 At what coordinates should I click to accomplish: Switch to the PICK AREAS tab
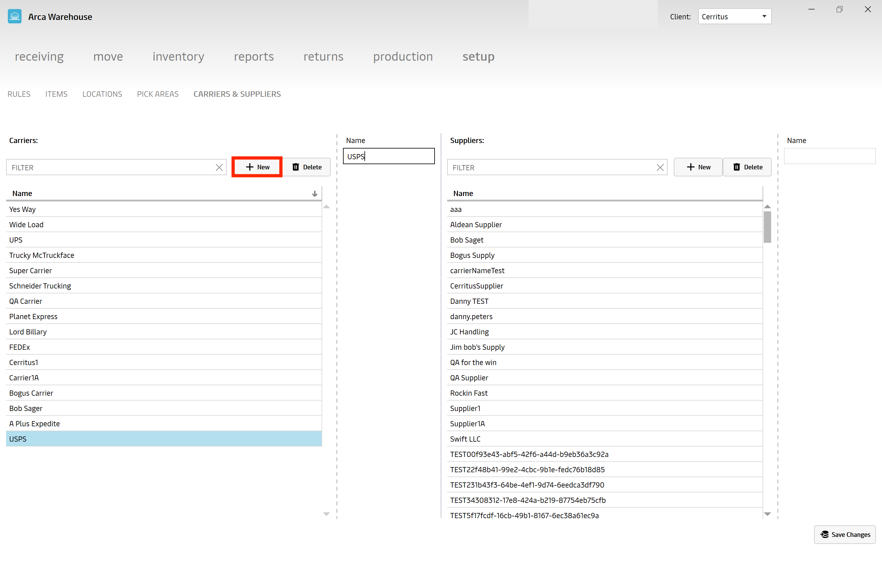(x=158, y=94)
